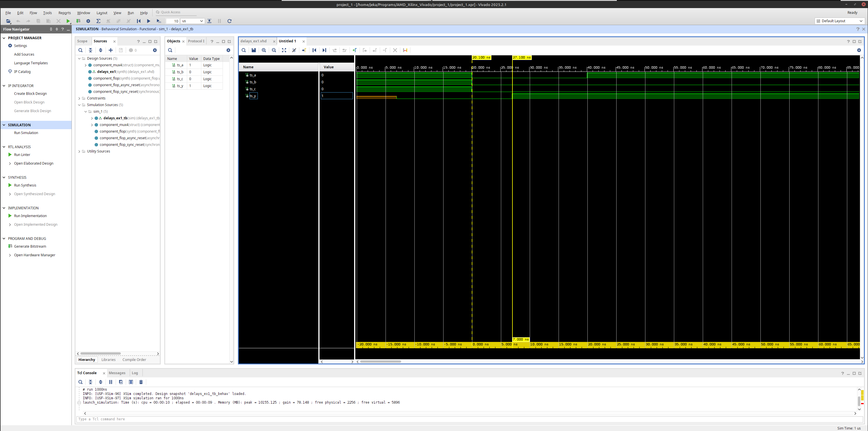Image resolution: width=868 pixels, height=431 pixels.
Task: Click Run Simulation link
Action: (26, 133)
